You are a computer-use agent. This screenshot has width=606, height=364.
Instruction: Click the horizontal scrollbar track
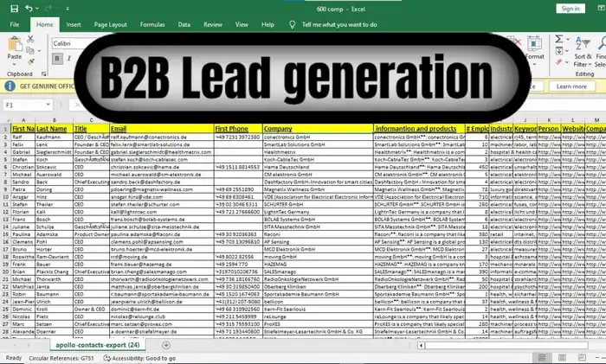point(506,346)
